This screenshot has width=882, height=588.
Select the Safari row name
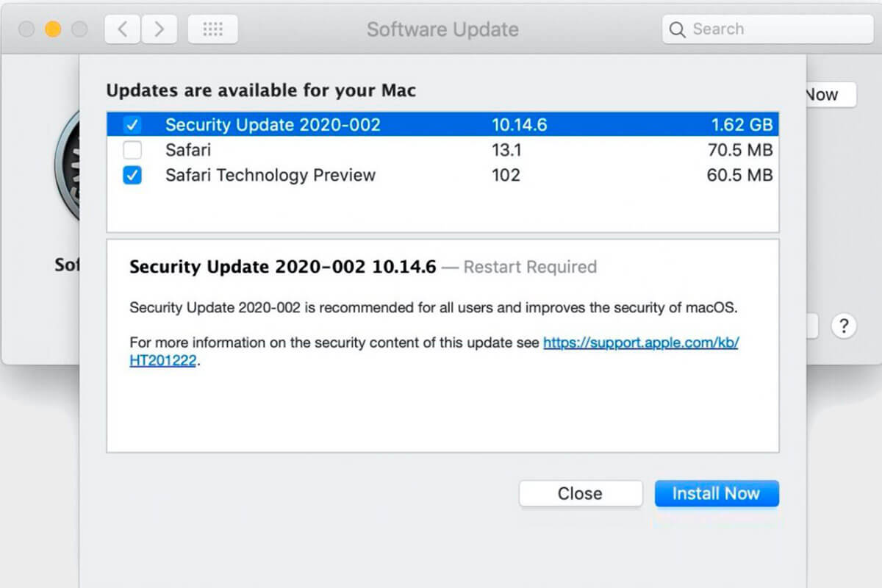pos(188,150)
